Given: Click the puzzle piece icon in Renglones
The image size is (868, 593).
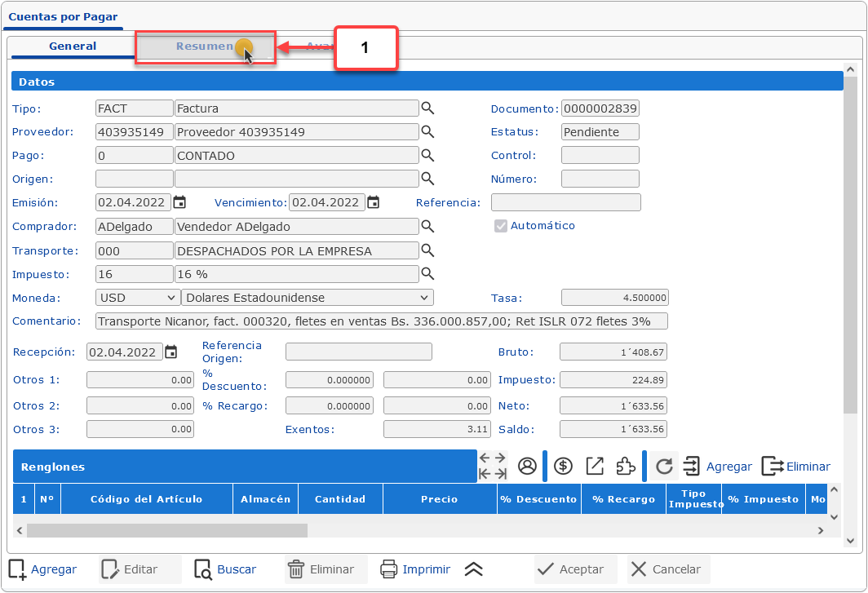Looking at the screenshot, I should pos(625,466).
